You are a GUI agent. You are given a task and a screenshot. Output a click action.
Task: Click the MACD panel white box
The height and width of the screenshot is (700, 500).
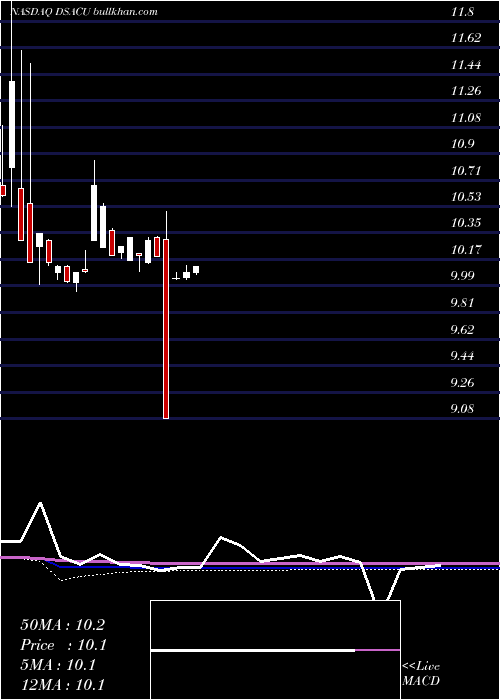[x=275, y=650]
